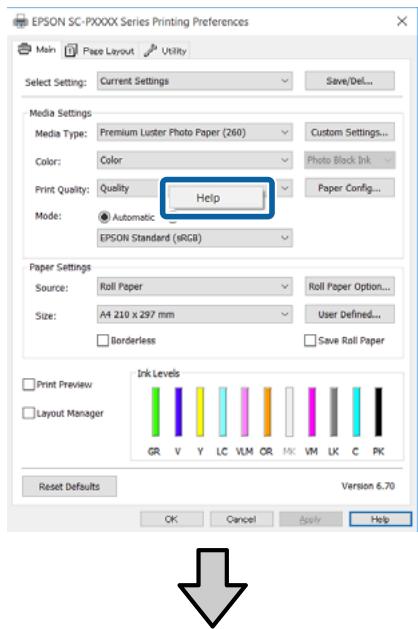Switch to the Main tab
418x629 pixels.
point(37,50)
